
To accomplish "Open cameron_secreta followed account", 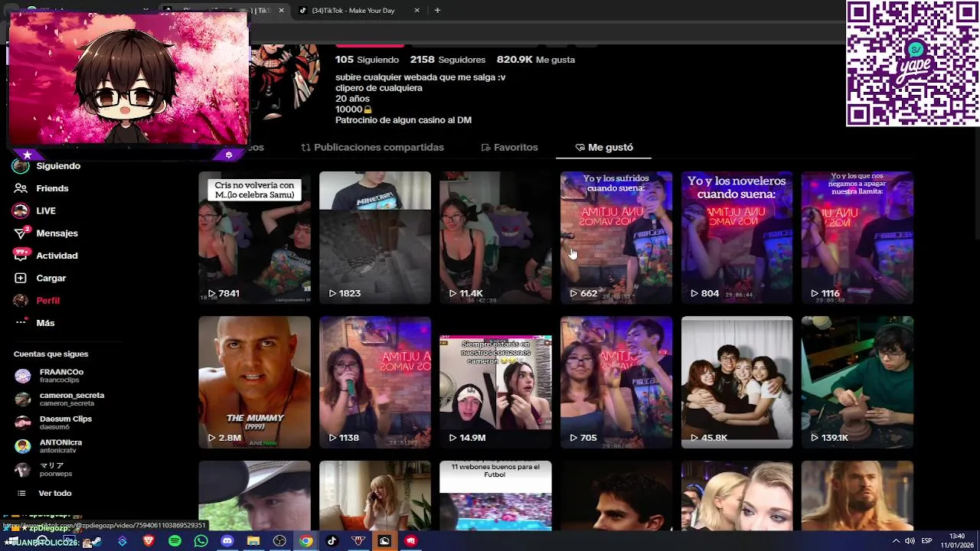I will click(60, 399).
